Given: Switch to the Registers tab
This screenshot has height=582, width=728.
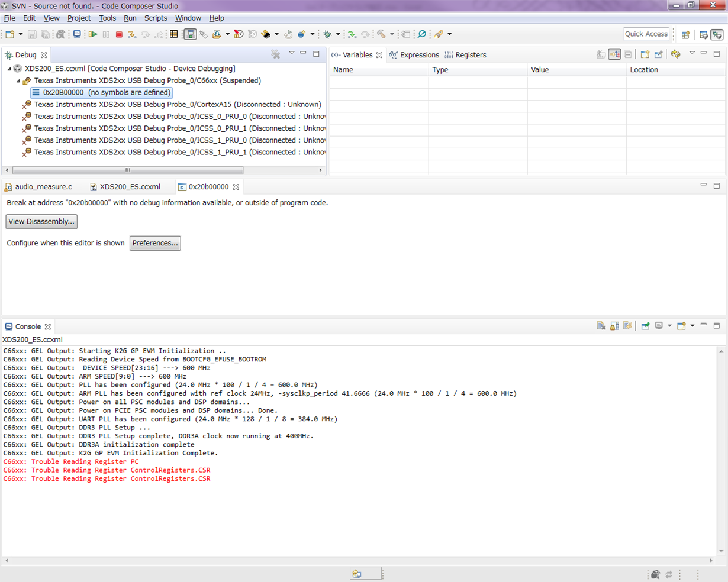Looking at the screenshot, I should coord(465,55).
